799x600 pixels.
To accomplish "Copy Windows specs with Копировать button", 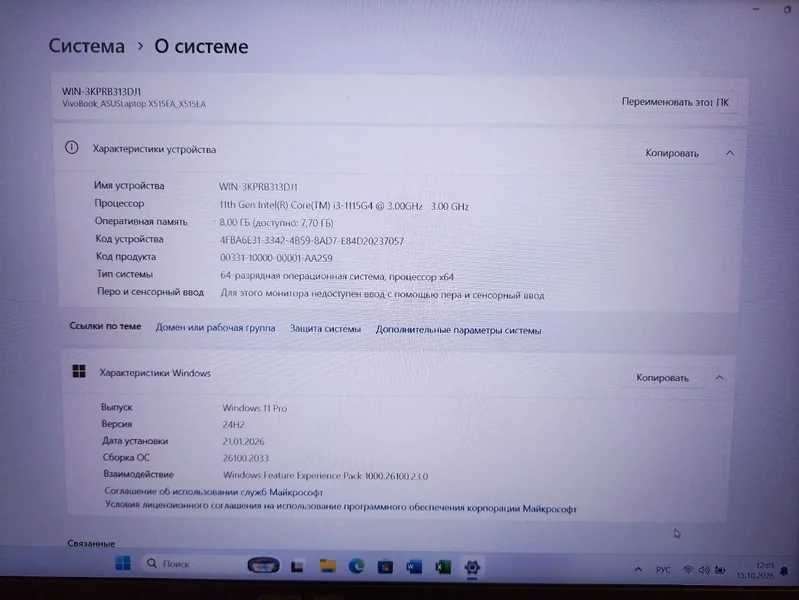I will pos(662,378).
